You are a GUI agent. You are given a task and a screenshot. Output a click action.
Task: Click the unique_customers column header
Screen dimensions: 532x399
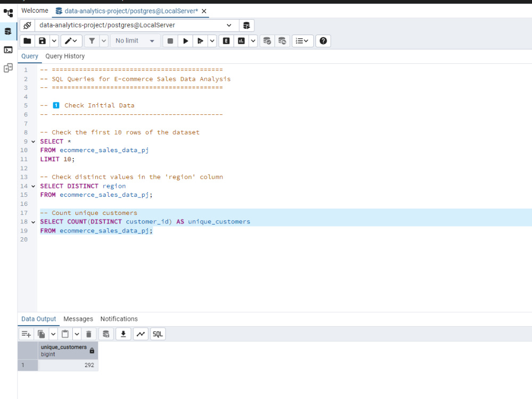click(68, 351)
